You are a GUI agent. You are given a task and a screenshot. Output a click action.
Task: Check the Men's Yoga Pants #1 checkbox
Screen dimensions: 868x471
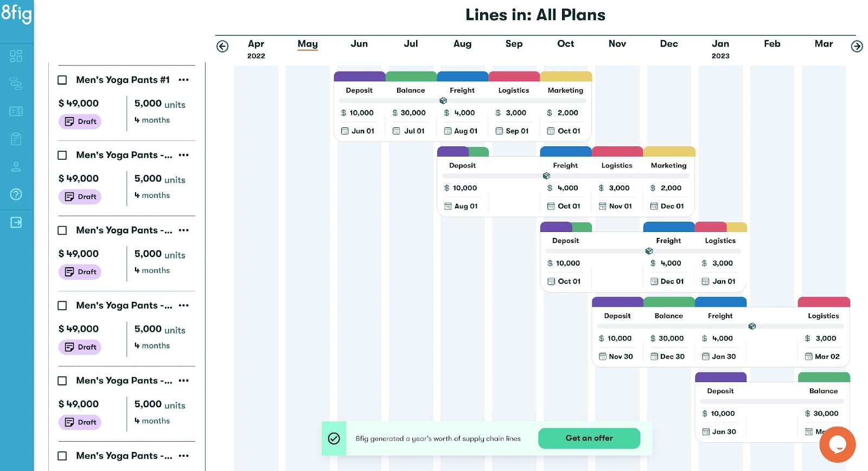[62, 80]
